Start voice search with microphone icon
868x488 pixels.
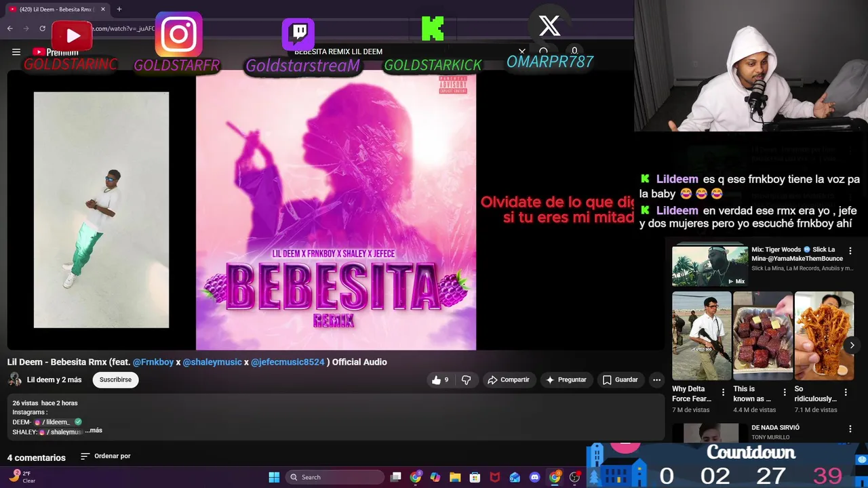click(x=574, y=52)
